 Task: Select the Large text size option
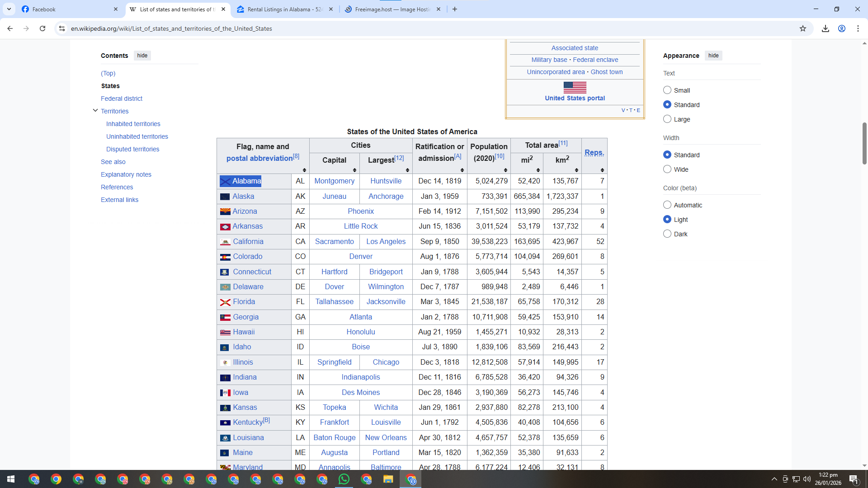tap(667, 119)
